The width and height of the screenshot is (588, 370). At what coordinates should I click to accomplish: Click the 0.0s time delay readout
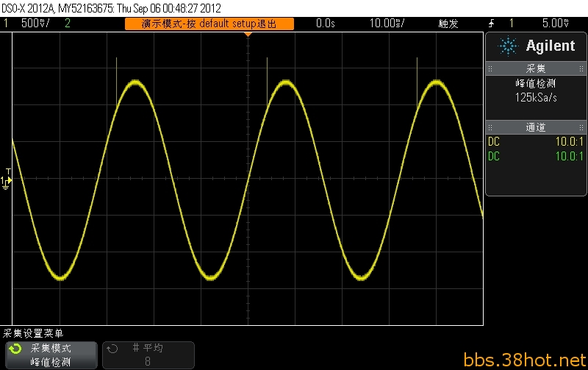[325, 24]
